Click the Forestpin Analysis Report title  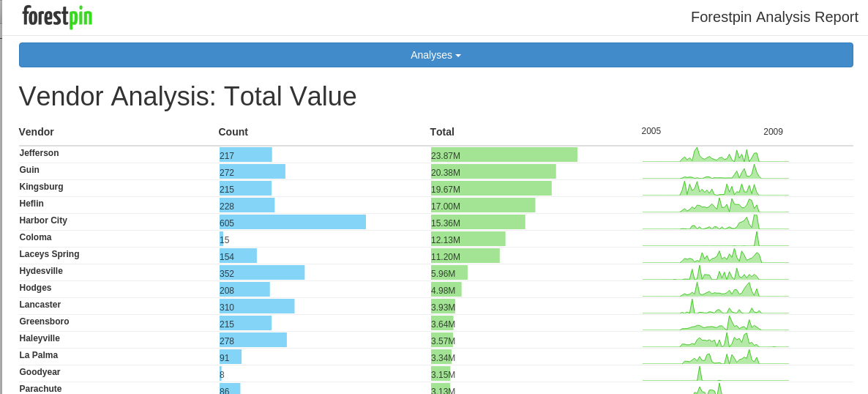tap(774, 17)
